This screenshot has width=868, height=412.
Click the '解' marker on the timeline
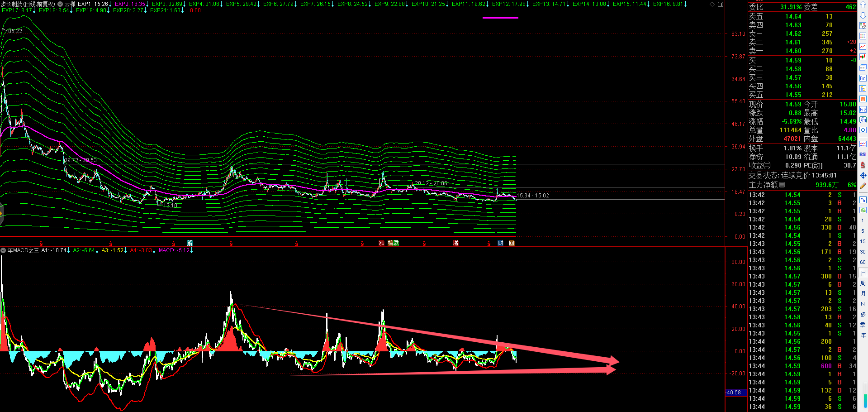click(190, 243)
